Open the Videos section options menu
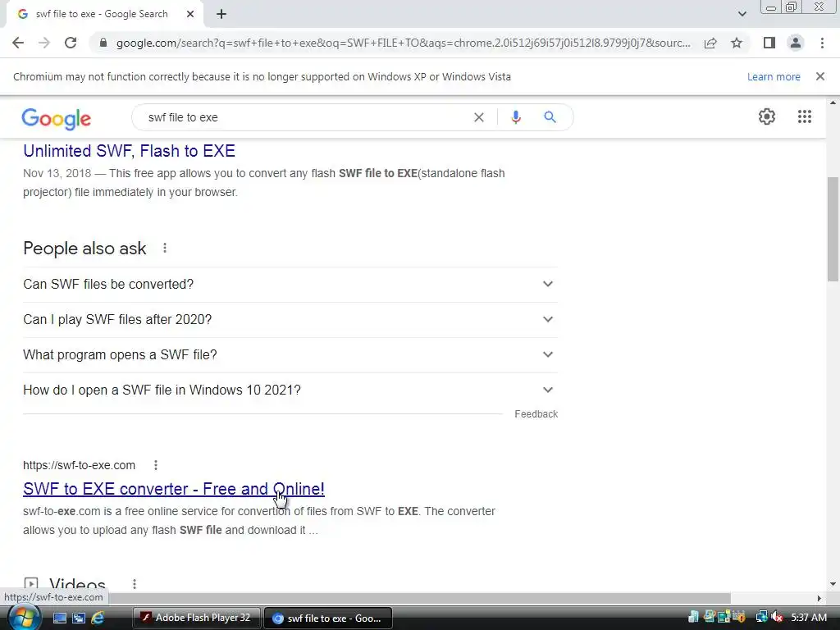The height and width of the screenshot is (630, 840). (135, 584)
